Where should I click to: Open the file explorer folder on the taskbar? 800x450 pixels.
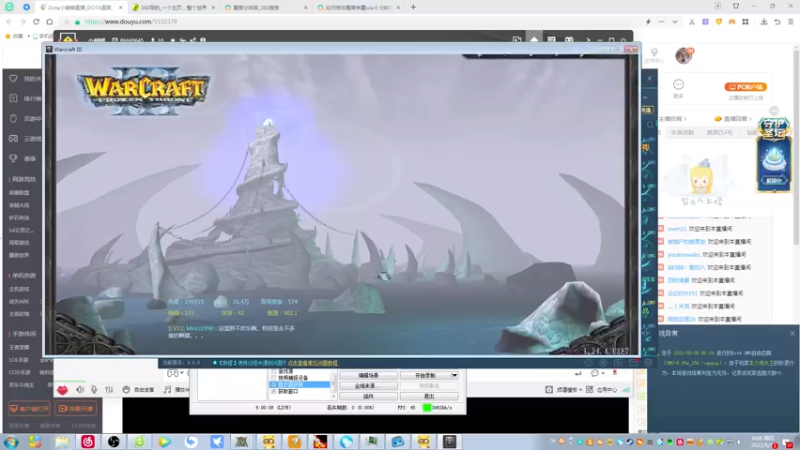[62, 441]
